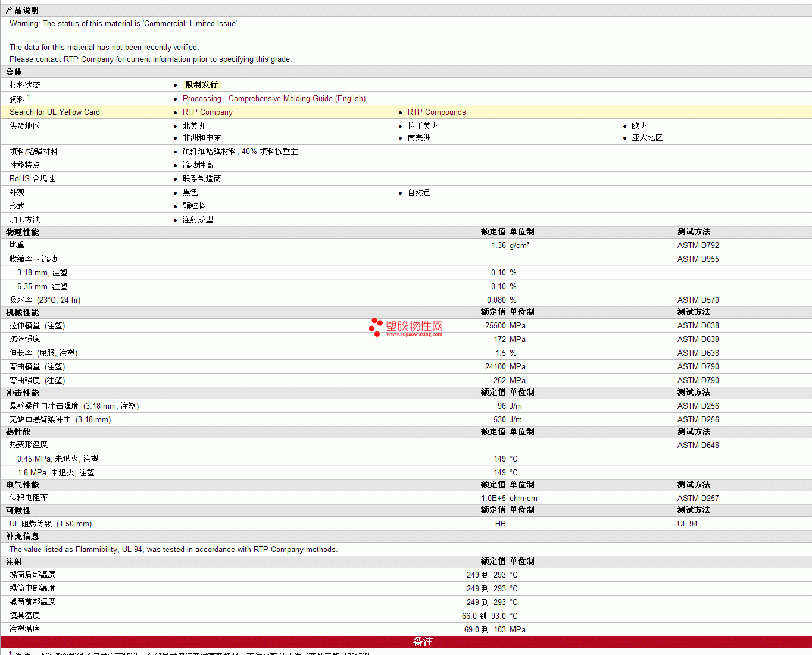
Task: Open the Processing Comprehensive Molding Guide link
Action: pyautogui.click(x=274, y=99)
